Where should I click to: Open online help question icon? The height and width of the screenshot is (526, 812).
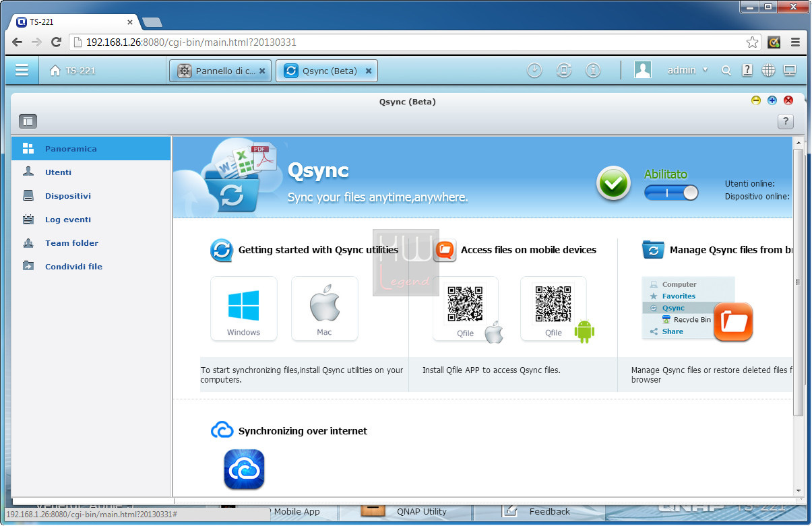pos(747,70)
